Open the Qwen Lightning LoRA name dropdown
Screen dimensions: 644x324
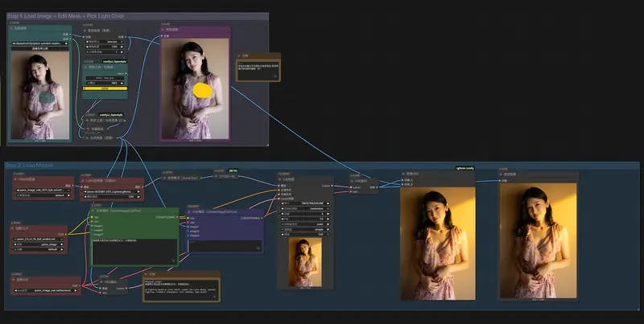click(x=111, y=191)
